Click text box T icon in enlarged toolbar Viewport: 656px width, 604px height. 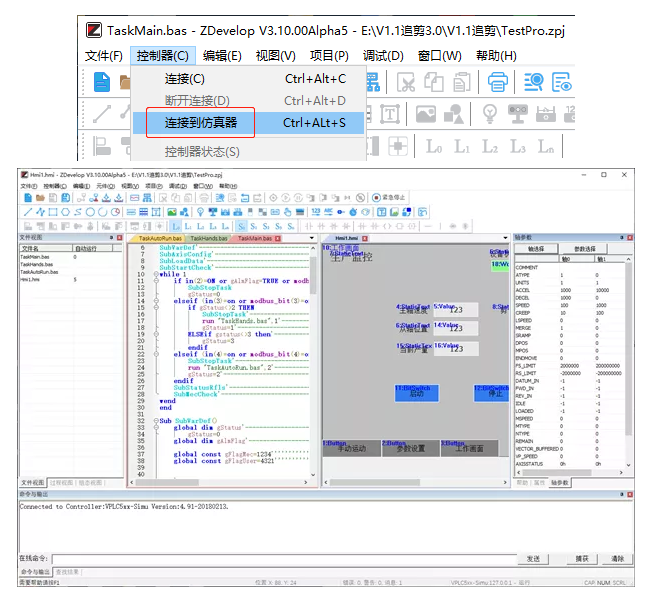tap(390, 114)
